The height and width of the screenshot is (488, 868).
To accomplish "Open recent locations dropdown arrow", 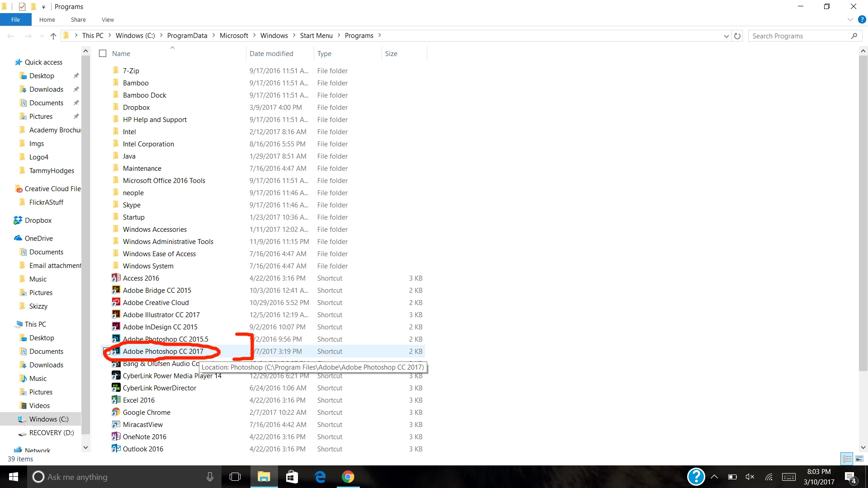I will coord(42,36).
